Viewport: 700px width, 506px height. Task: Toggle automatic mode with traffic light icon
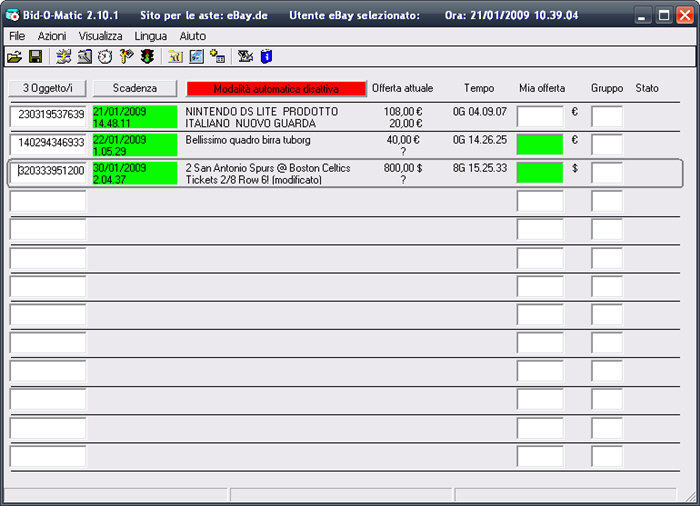point(147,57)
